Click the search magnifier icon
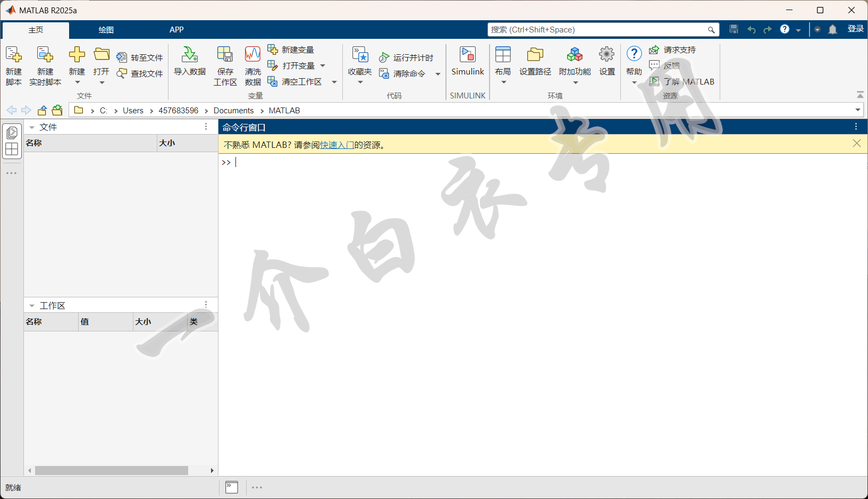 click(711, 30)
